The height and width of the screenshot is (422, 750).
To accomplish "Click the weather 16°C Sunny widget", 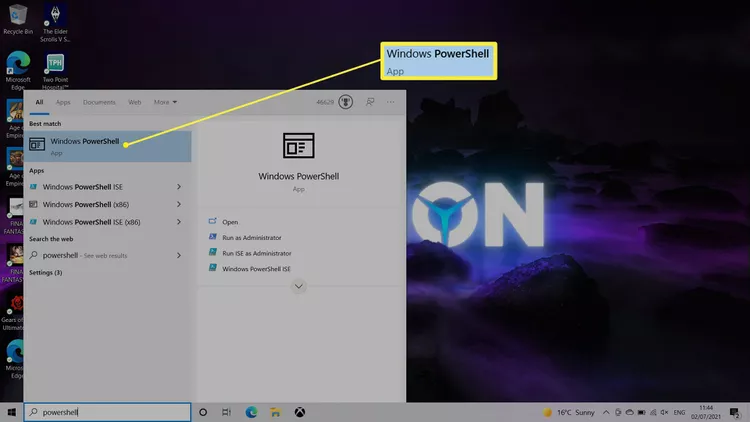I will 568,412.
